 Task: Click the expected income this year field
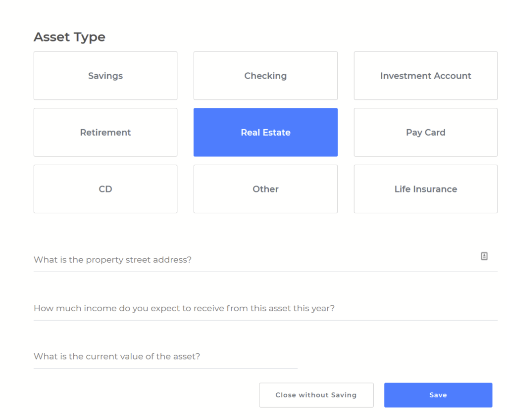248,308
